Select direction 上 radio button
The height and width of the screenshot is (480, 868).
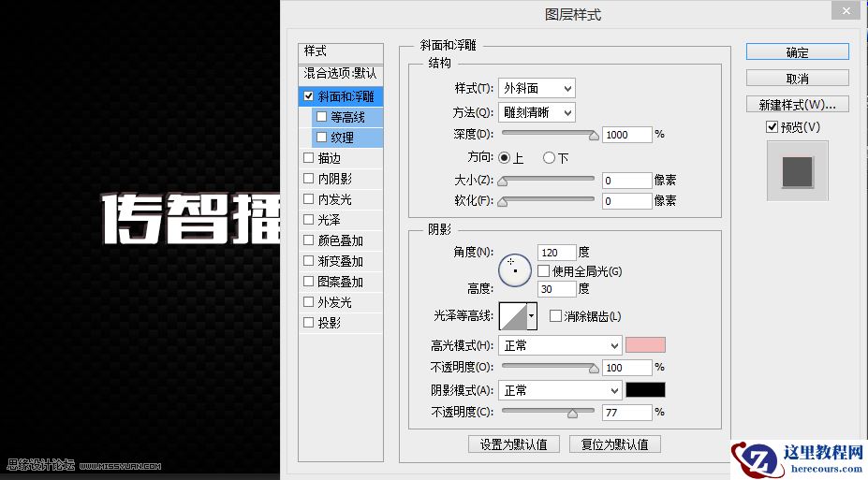click(x=504, y=158)
